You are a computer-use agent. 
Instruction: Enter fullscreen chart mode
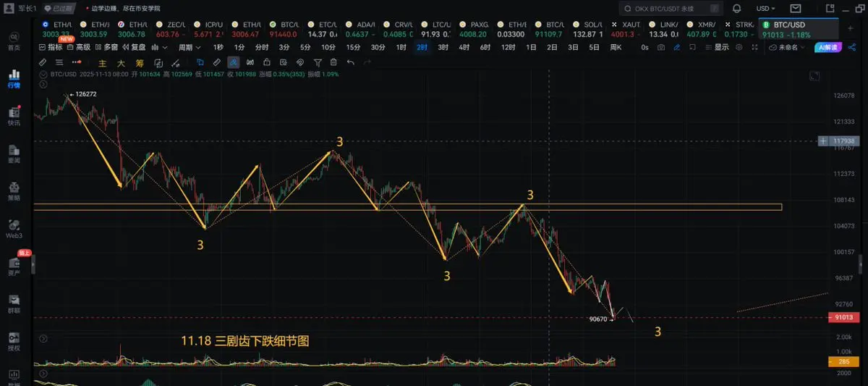(754, 47)
